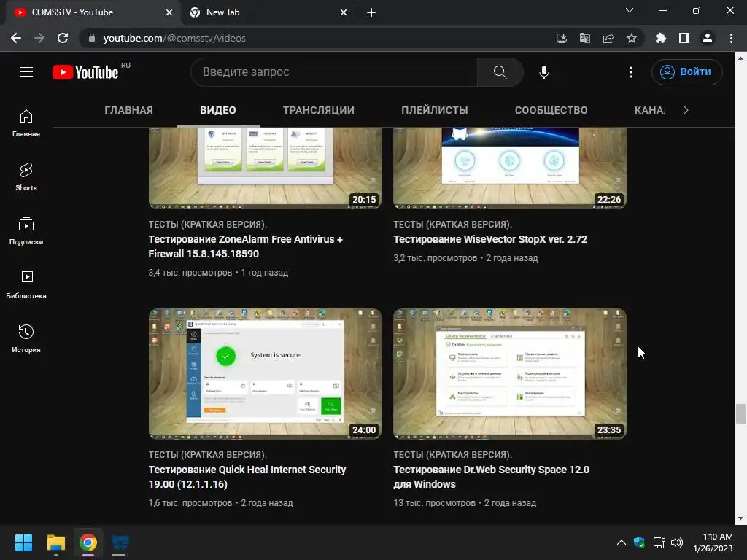Reload the page with refresh icon
The image size is (747, 560).
[x=63, y=38]
